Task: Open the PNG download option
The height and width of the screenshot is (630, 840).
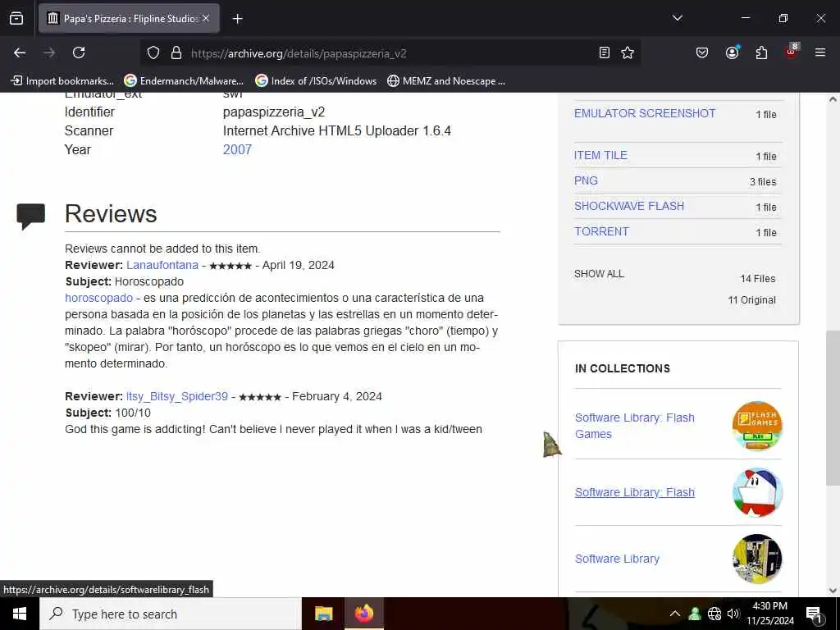Action: click(586, 180)
